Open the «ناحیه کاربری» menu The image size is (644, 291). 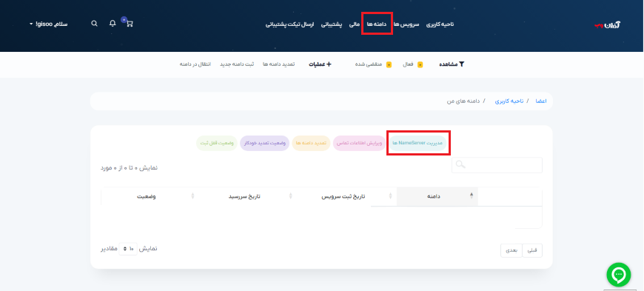[440, 24]
